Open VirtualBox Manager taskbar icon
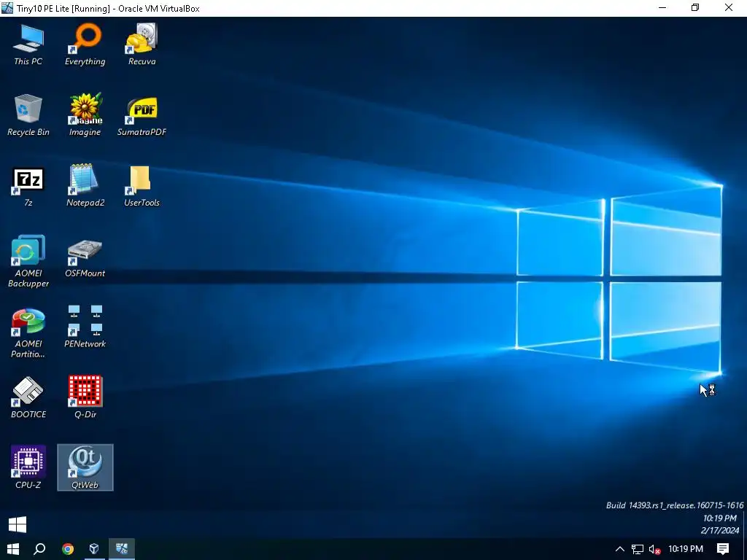This screenshot has width=747, height=560. pyautogui.click(x=94, y=549)
